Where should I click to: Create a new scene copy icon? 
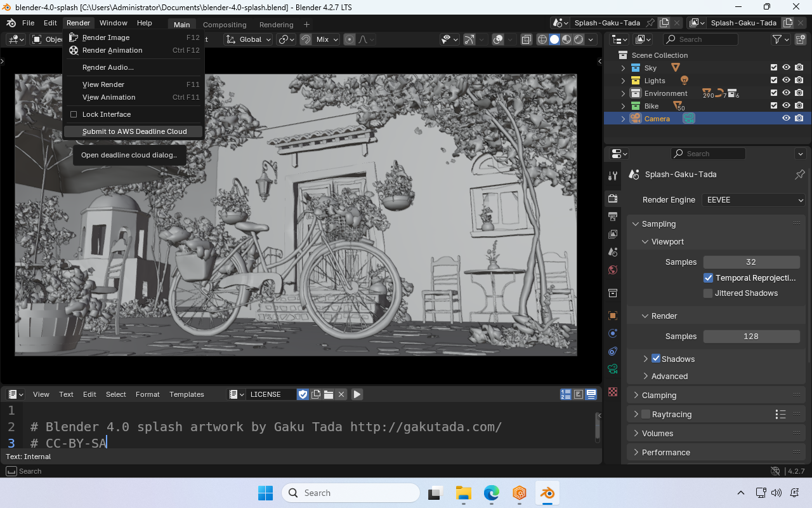coord(664,23)
